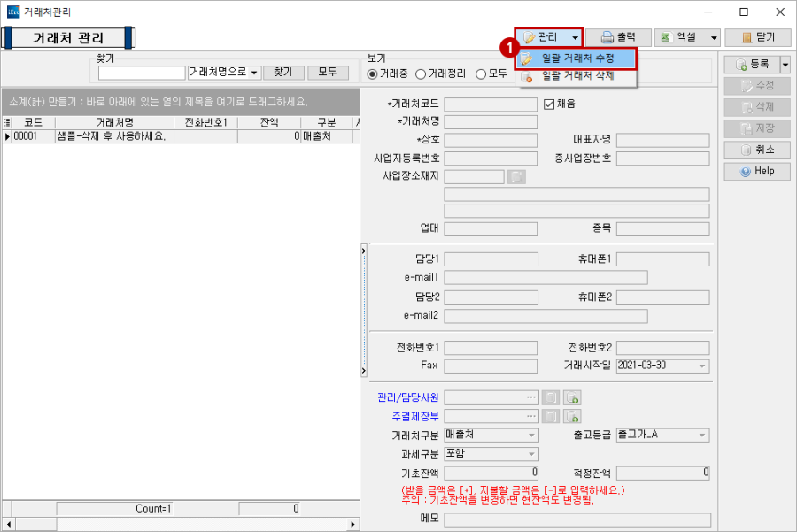Click the 출력 print button
Image resolution: width=797 pixels, height=532 pixels.
pyautogui.click(x=618, y=37)
